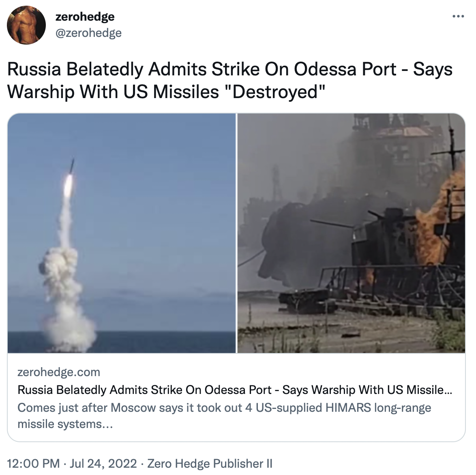Image resolution: width=476 pixels, height=475 pixels.
Task: Click the sea horizon in the launch photo
Action: click(x=122, y=332)
